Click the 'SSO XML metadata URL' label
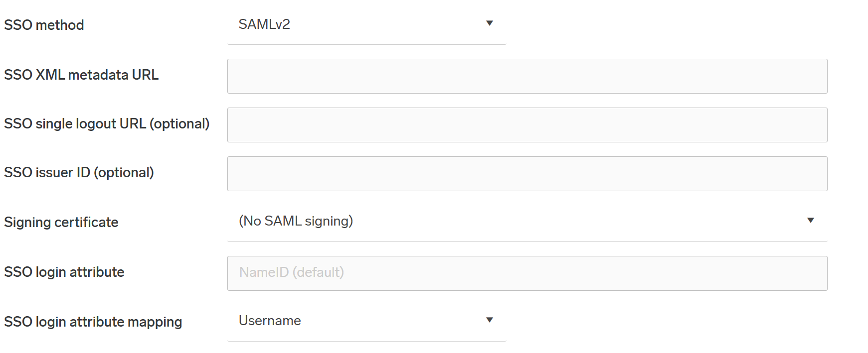 pos(81,75)
